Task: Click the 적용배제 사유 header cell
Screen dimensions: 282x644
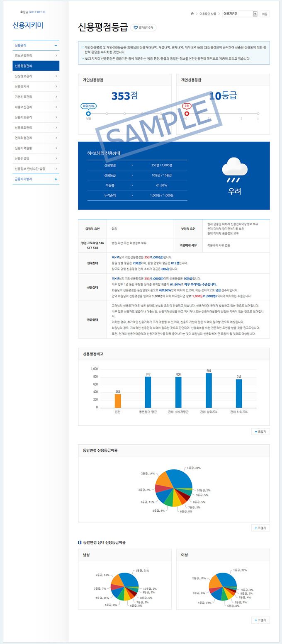Action: (x=188, y=245)
